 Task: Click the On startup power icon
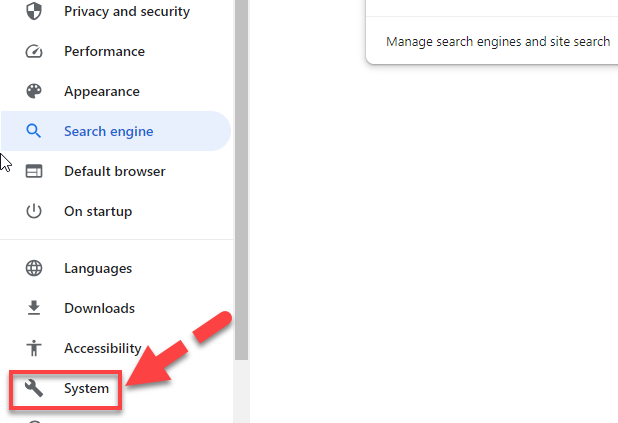click(x=34, y=211)
